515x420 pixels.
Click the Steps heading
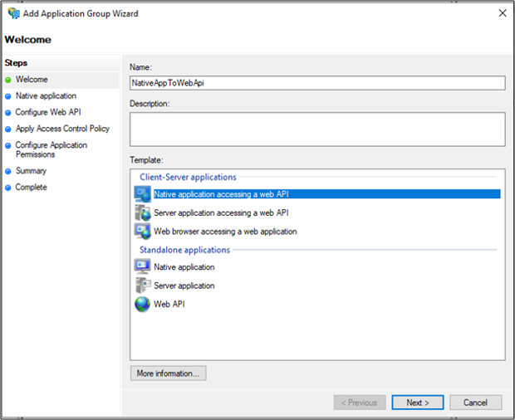16,63
